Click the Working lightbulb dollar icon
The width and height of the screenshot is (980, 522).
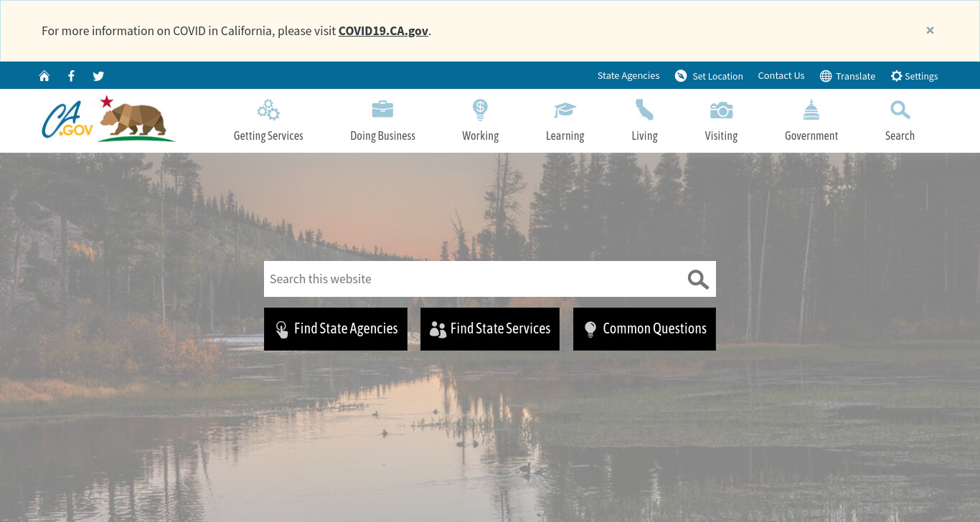point(480,110)
